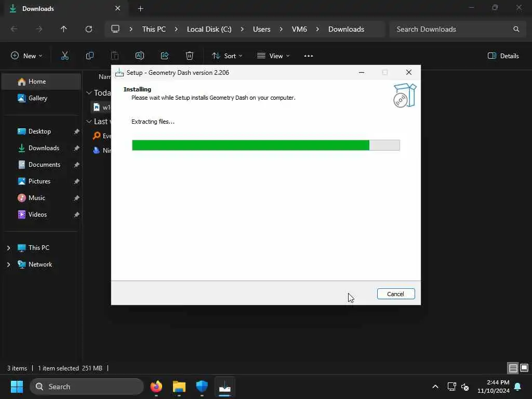Viewport: 532px width, 399px height.
Task: Click the search magnifier icon in Explorer
Action: 516,29
